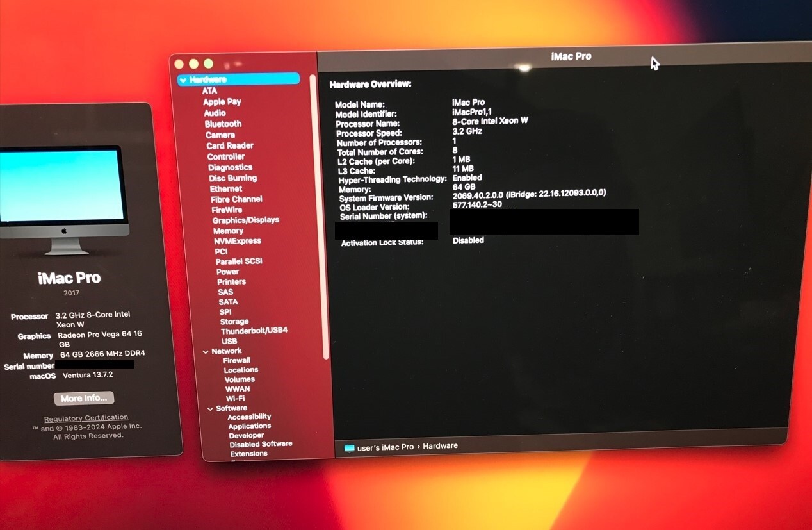Click the L2 Cache value "1 MB"
The width and height of the screenshot is (812, 530).
462,160
